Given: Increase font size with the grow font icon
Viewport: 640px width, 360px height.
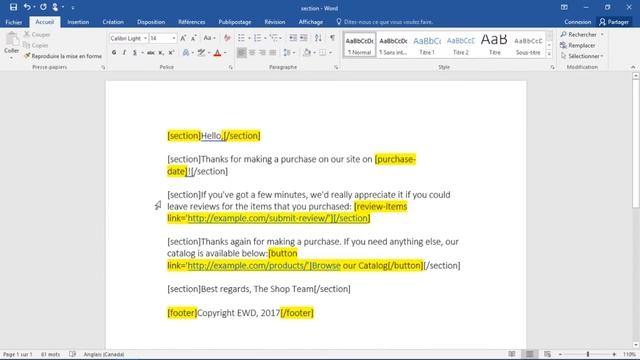Looking at the screenshot, I should pyautogui.click(x=183, y=38).
